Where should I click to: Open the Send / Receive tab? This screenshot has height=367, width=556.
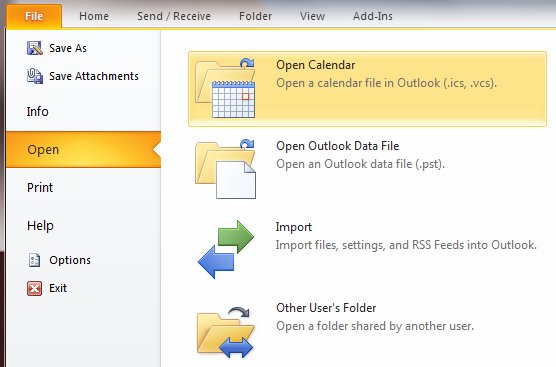pyautogui.click(x=174, y=16)
